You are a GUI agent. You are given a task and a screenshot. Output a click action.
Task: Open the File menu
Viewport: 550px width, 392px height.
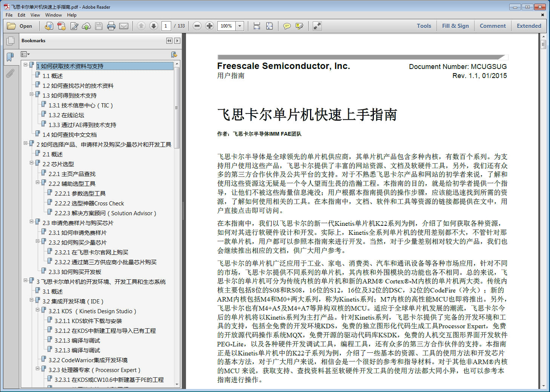click(x=9, y=15)
